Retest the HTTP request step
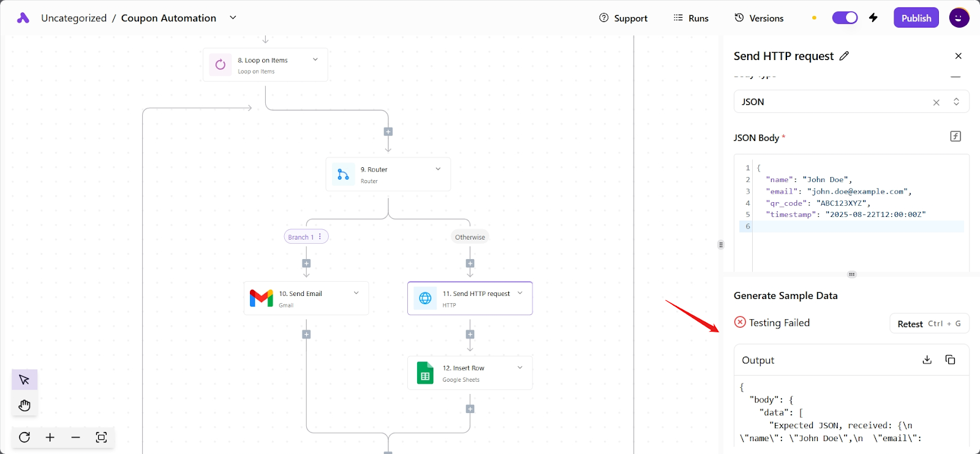This screenshot has width=980, height=454. (x=929, y=323)
